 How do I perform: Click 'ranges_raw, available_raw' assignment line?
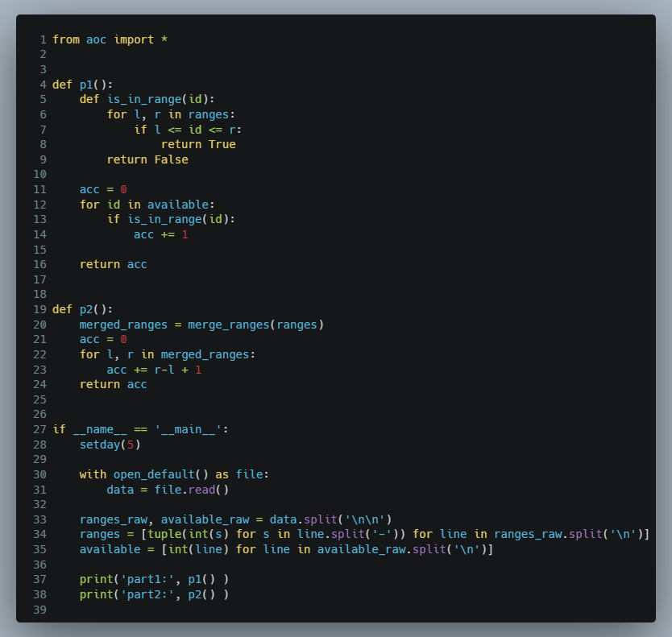236,519
